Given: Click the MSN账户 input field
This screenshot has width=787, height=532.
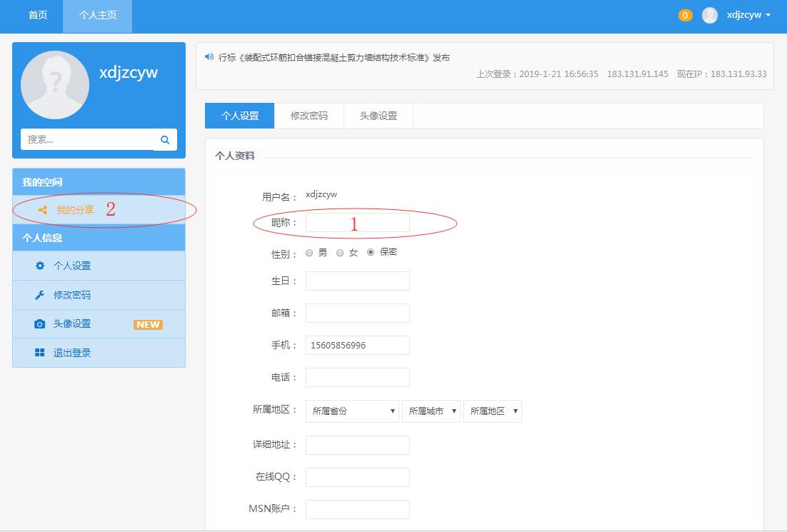Looking at the screenshot, I should [357, 509].
